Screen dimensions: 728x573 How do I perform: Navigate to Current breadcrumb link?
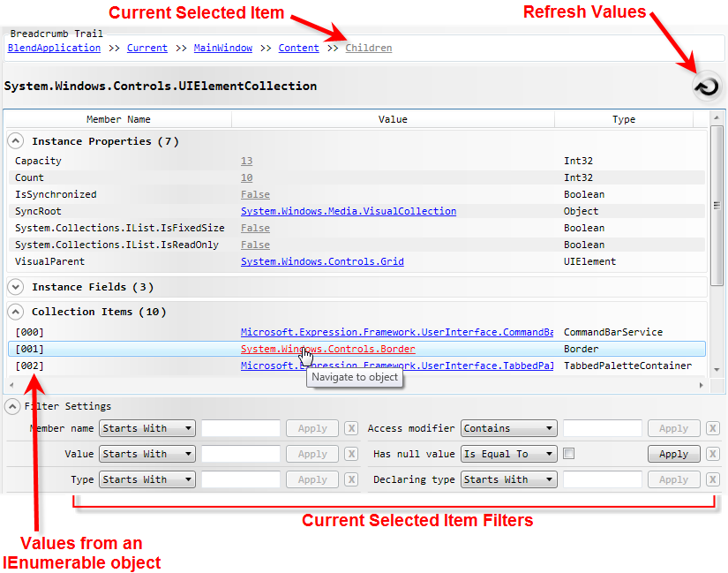point(147,48)
